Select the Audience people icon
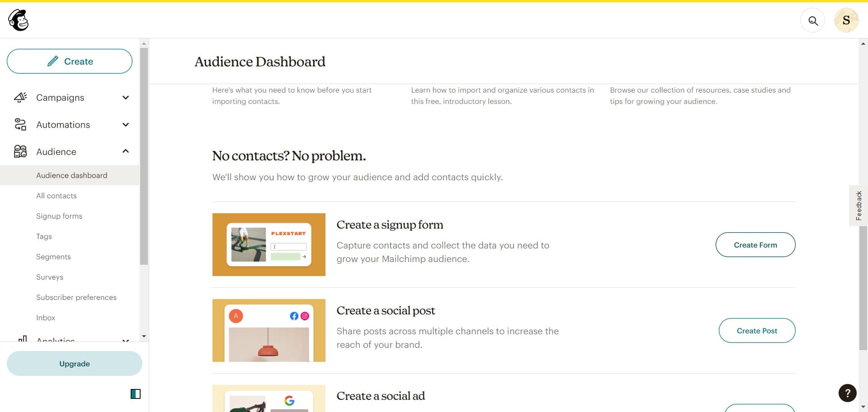This screenshot has height=412, width=868. click(19, 151)
